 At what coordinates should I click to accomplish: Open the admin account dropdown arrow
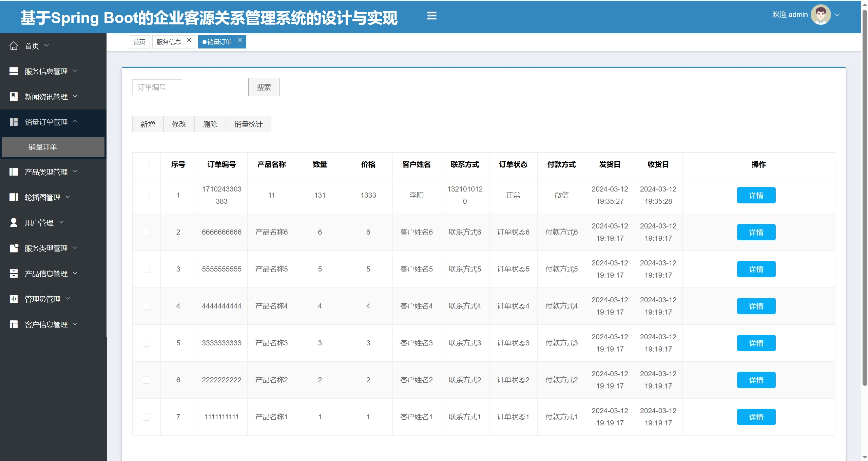(x=837, y=15)
